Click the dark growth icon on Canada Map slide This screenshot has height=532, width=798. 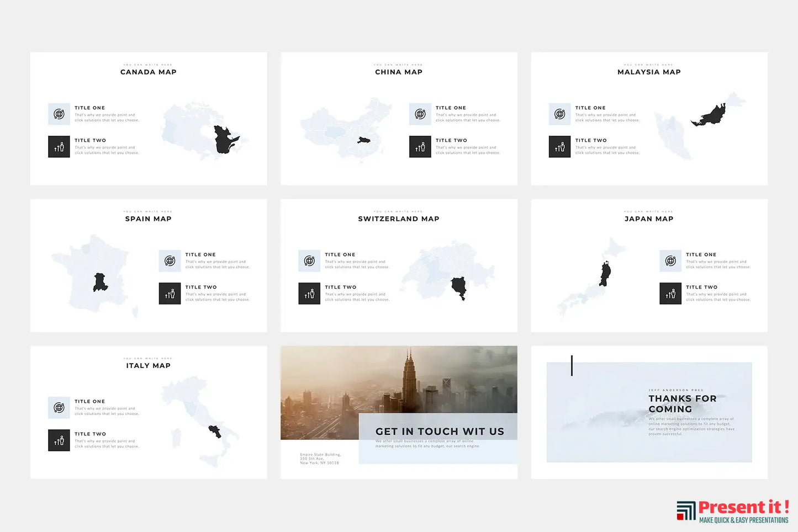(x=59, y=147)
